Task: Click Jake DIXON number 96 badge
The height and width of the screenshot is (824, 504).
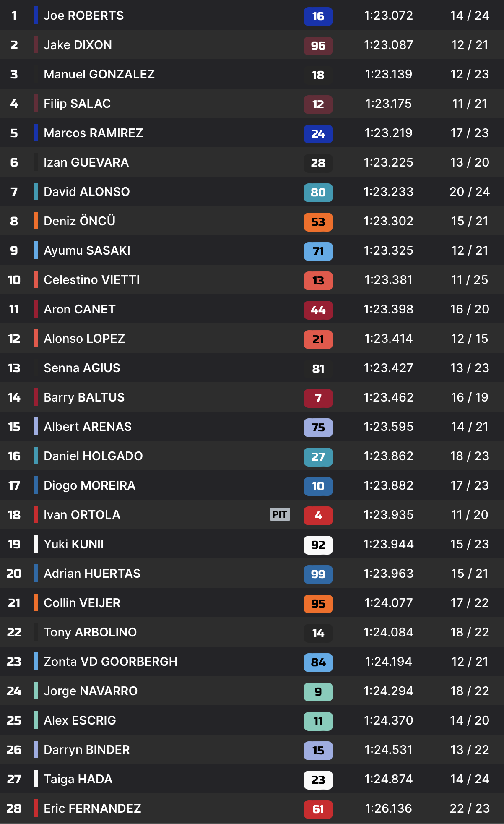Action: [x=318, y=46]
